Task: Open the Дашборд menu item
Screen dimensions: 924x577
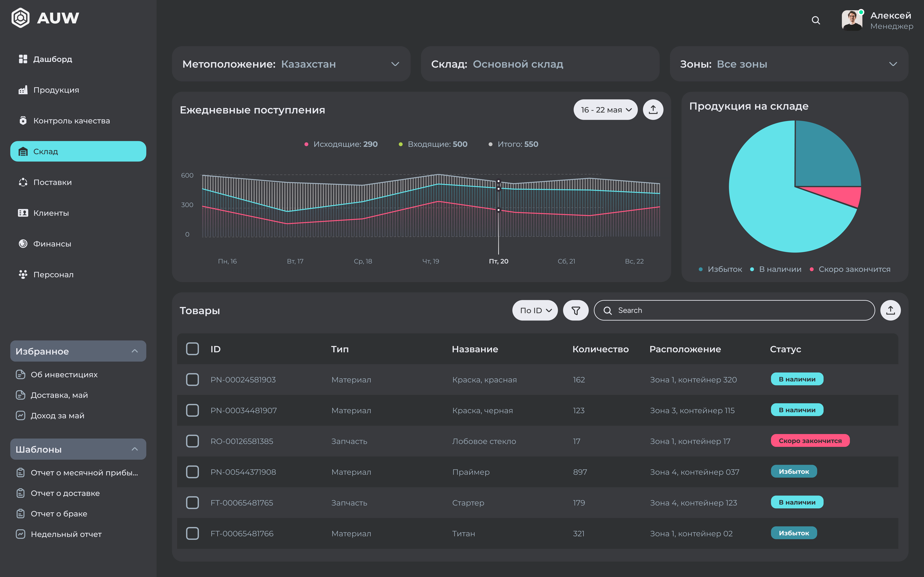Action: point(52,59)
